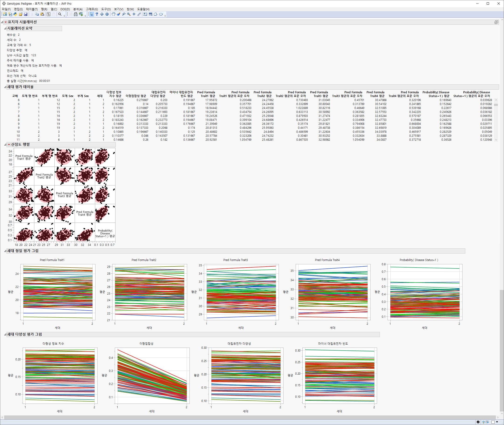This screenshot has width=504, height=425.
Task: Collapse the 세대 형질 평가 그림 section
Action: point(5,251)
